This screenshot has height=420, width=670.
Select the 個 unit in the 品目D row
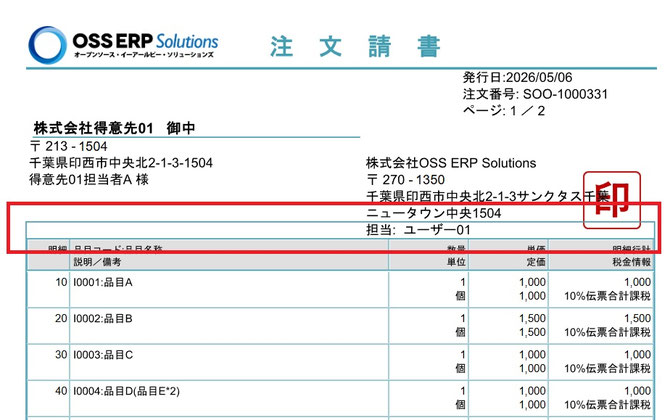[460, 405]
